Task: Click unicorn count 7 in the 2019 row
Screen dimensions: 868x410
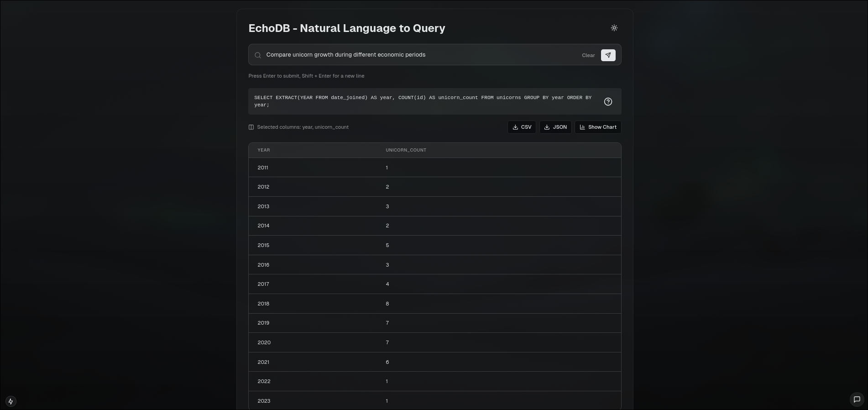Action: click(x=387, y=323)
